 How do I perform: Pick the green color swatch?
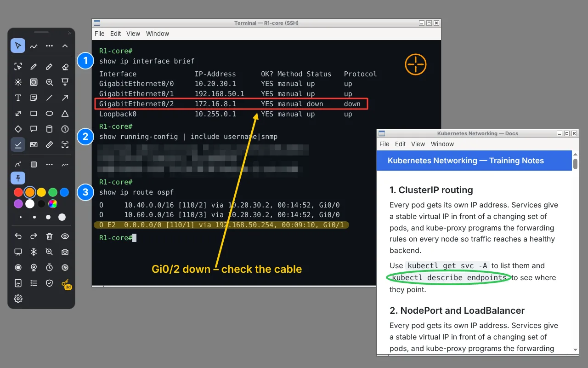click(x=53, y=192)
